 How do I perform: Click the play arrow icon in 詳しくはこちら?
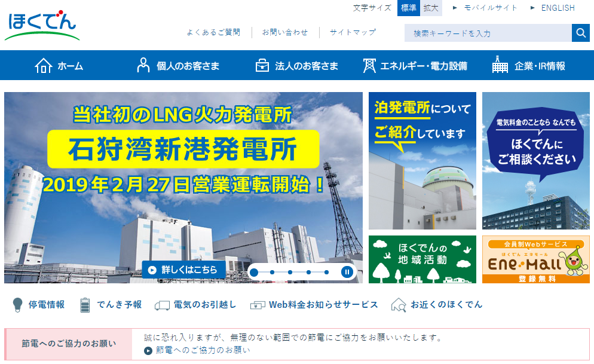[152, 270]
